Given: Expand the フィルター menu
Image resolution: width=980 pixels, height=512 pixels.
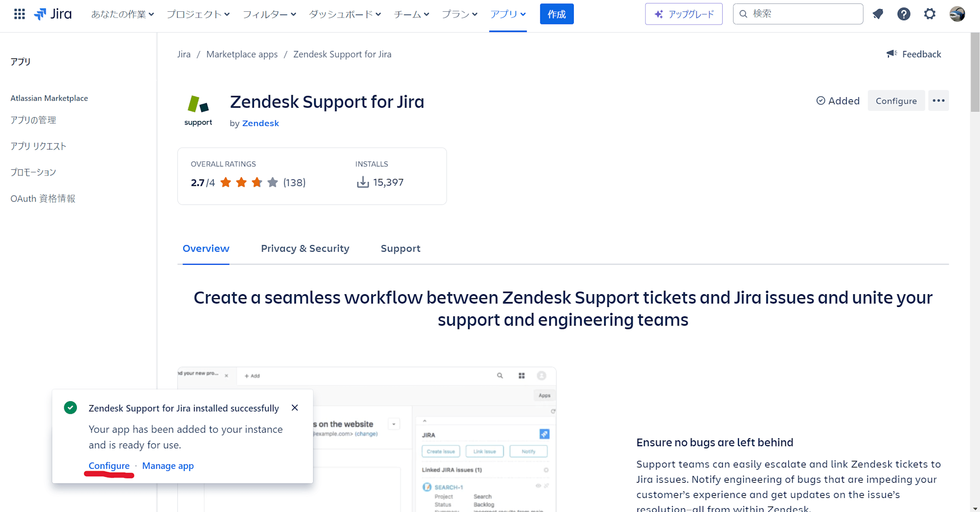Looking at the screenshot, I should pos(269,14).
